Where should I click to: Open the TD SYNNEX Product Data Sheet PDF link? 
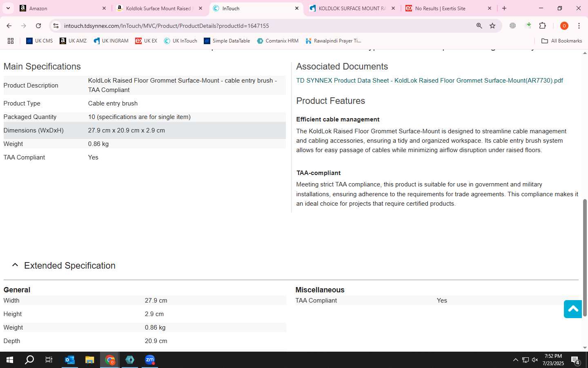click(430, 81)
